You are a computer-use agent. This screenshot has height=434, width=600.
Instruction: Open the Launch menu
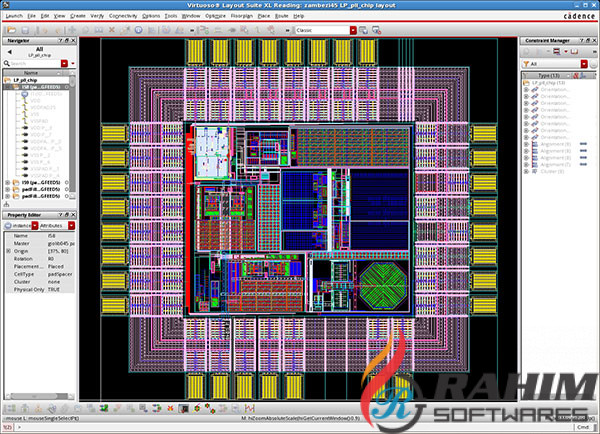pos(14,16)
